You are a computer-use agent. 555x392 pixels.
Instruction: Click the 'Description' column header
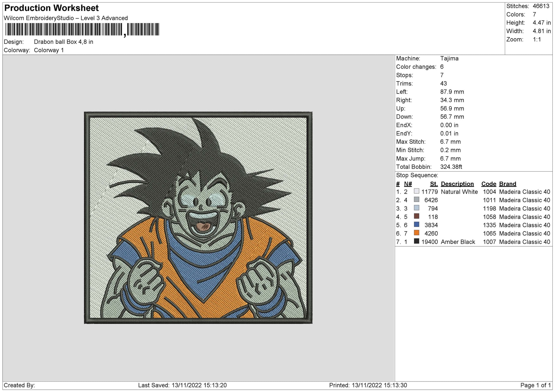point(457,184)
